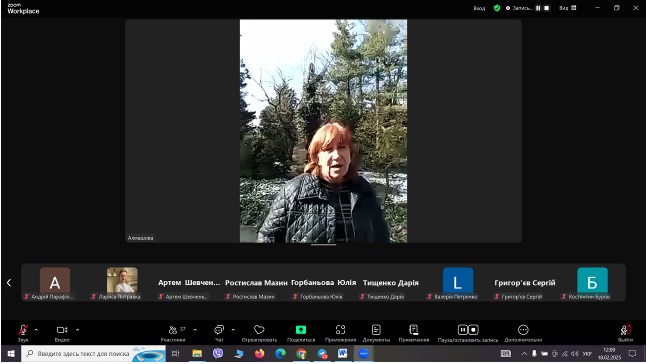Screen dimensions: 646x364
Task: Expand audio options arrow beside microphone
Action: [36, 330]
